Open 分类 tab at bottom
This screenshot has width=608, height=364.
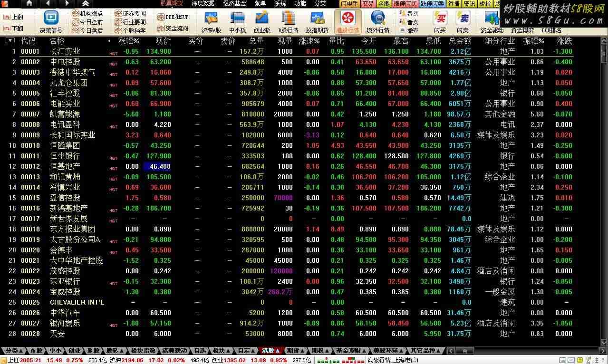click(x=13, y=351)
